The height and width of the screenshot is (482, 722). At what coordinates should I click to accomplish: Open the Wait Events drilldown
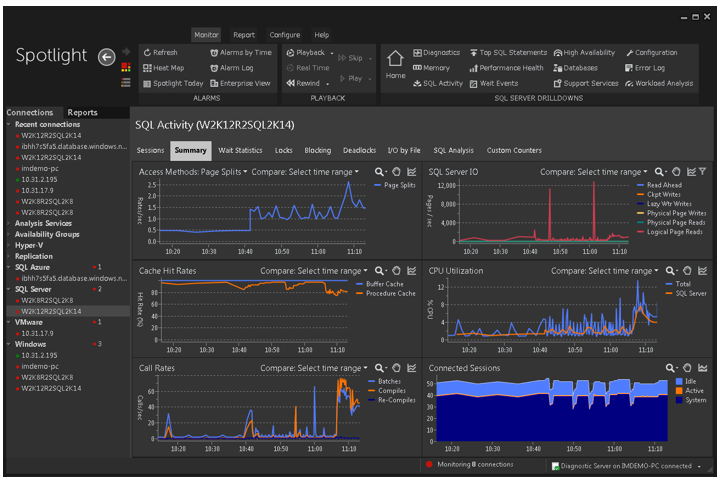(494, 83)
